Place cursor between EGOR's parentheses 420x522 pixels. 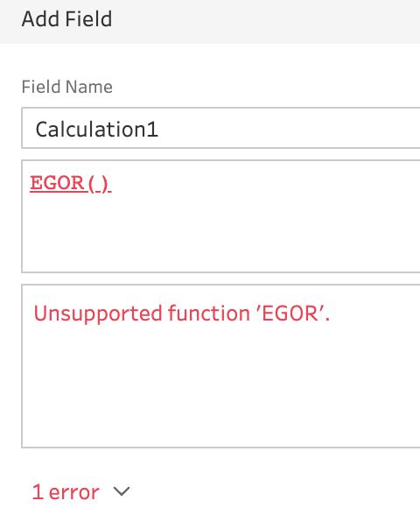(x=98, y=183)
